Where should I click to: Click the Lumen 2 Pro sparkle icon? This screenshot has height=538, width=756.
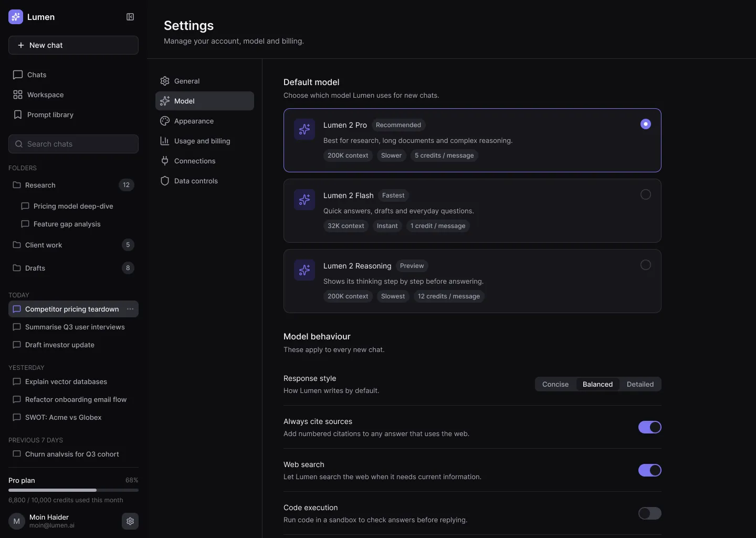[304, 129]
